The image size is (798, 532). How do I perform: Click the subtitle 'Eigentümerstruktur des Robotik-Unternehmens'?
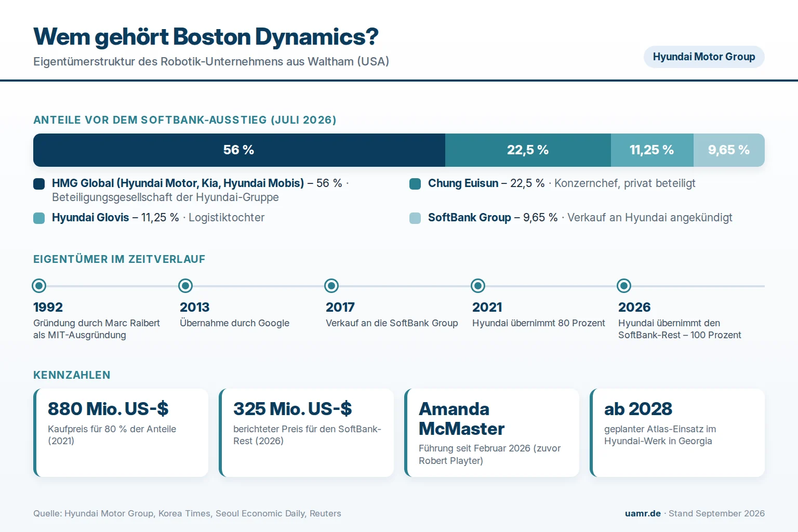[x=211, y=62]
